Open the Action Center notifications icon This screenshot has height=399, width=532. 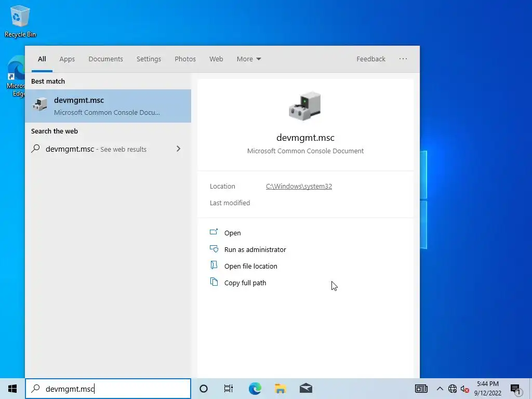(515, 389)
